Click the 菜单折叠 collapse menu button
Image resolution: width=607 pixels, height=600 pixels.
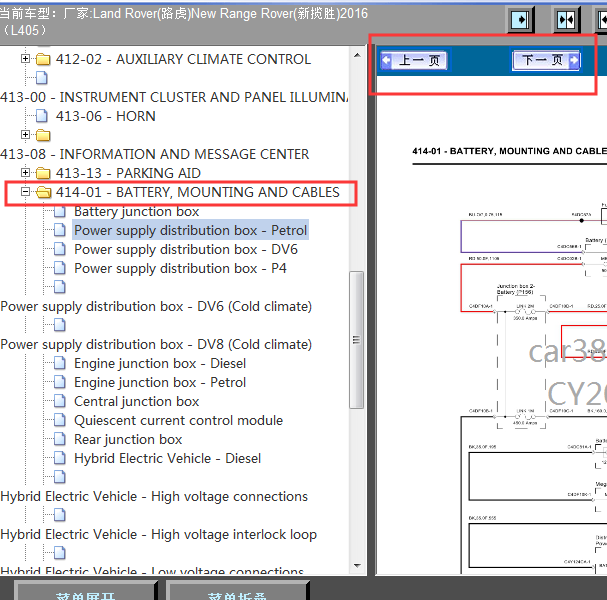[237, 590]
